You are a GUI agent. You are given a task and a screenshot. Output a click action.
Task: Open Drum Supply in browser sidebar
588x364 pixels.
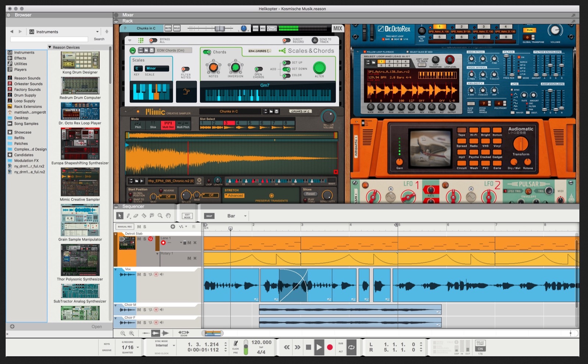25,95
